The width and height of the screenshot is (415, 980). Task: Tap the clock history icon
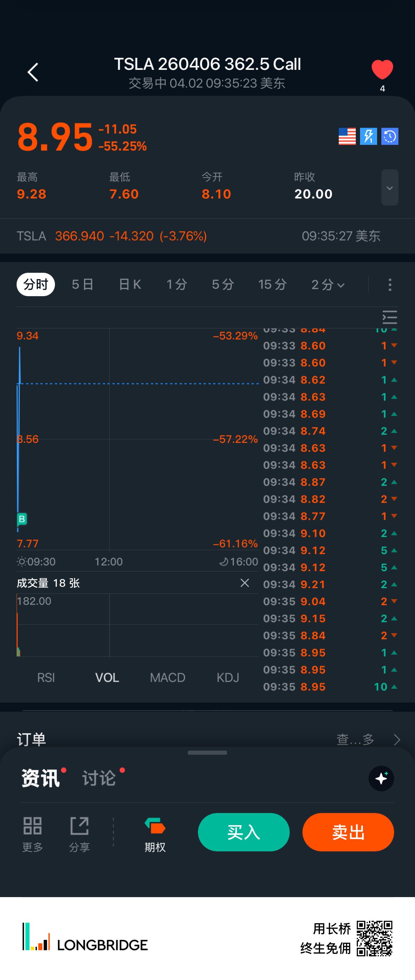click(x=389, y=136)
